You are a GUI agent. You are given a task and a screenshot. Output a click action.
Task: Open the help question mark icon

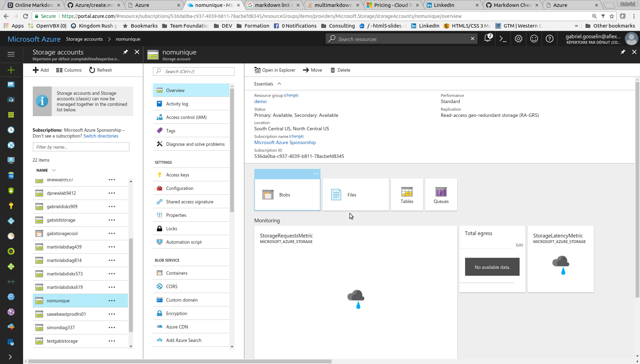(550, 39)
